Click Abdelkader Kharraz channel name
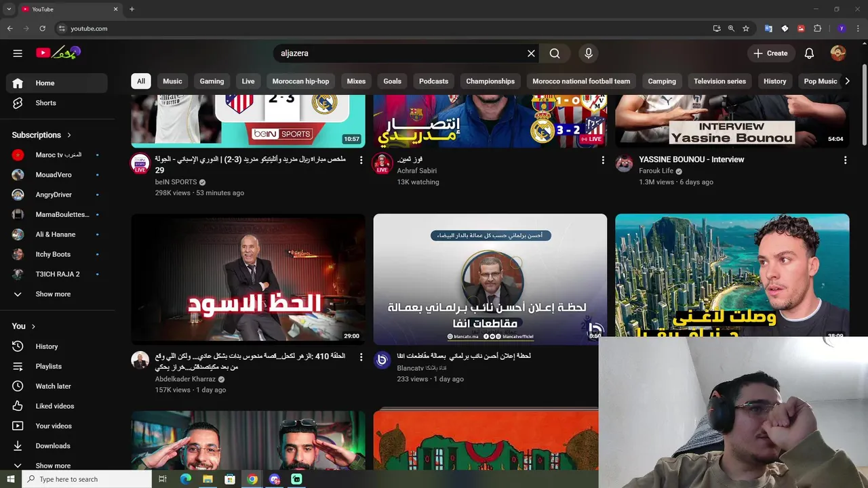 [185, 379]
